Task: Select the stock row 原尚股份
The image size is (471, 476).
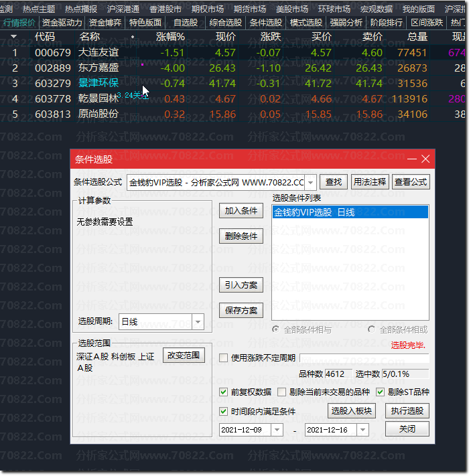Action: click(x=232, y=114)
